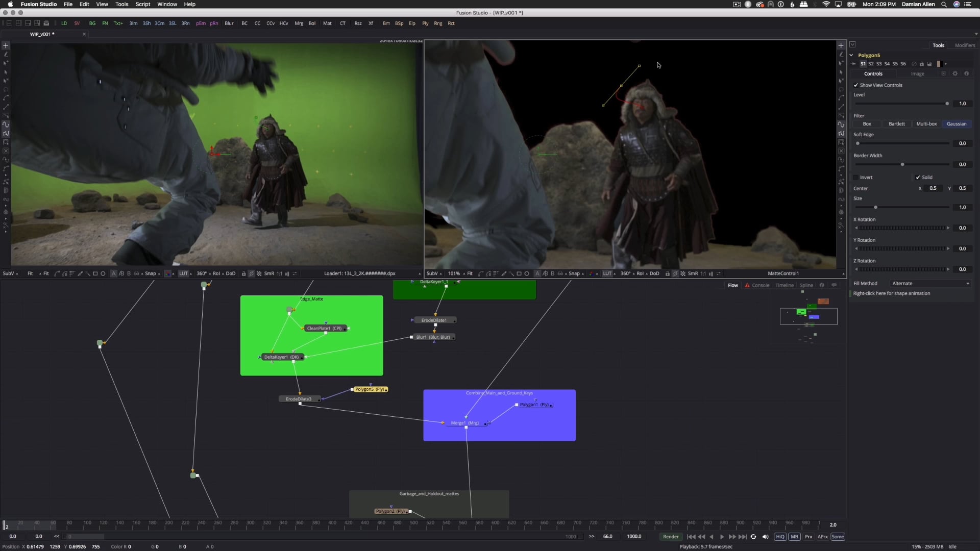Image resolution: width=980 pixels, height=551 pixels.
Task: Open the Script menu
Action: 143,4
